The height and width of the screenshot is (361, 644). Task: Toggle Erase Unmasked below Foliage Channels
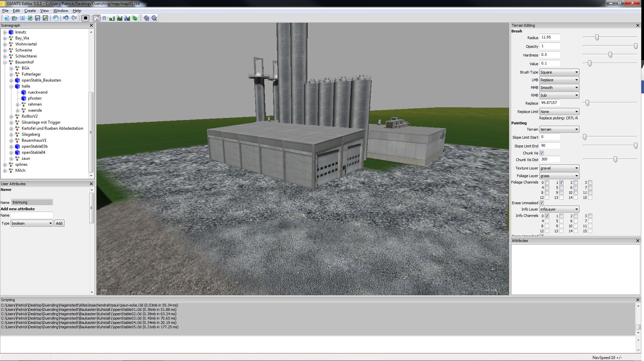542,203
